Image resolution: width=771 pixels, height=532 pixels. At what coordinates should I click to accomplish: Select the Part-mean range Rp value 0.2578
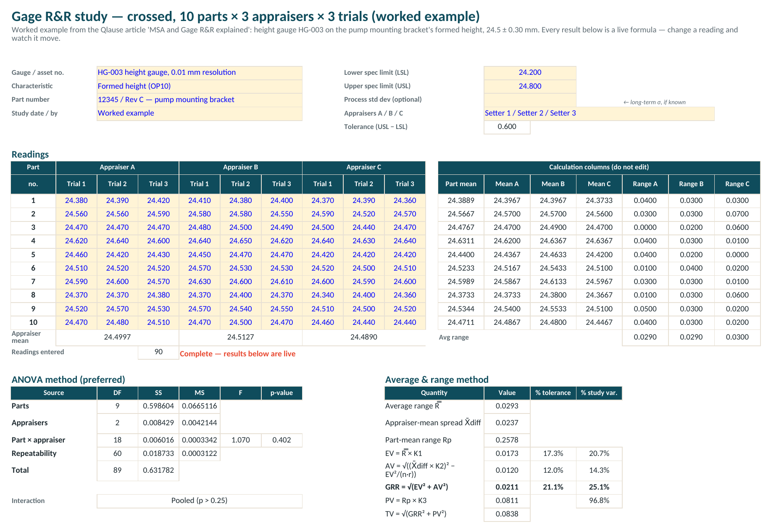pos(507,440)
